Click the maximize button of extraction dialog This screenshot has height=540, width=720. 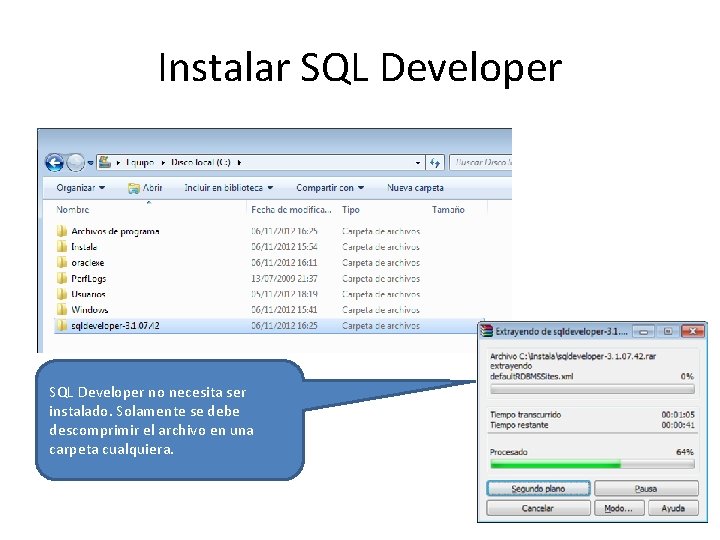click(x=668, y=332)
